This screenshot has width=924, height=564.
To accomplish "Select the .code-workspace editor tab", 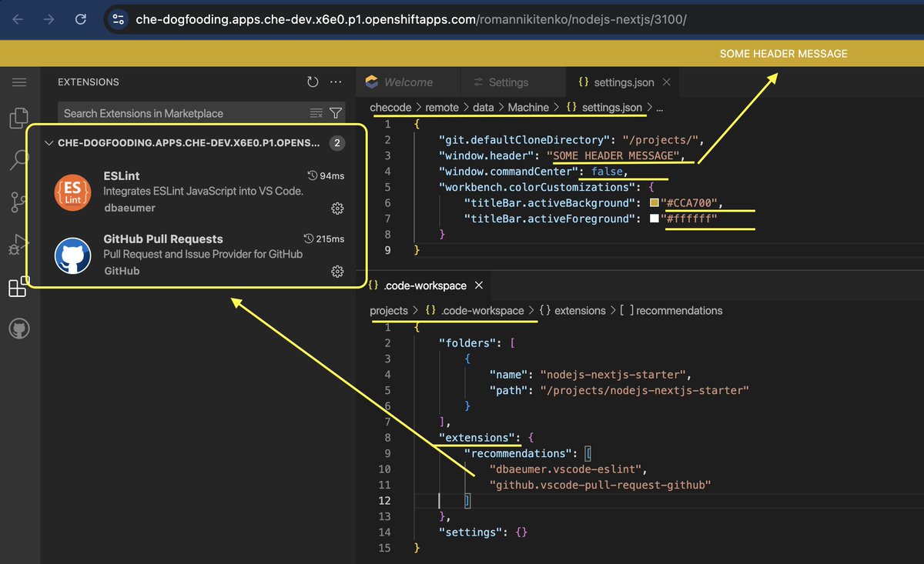I will pos(427,285).
